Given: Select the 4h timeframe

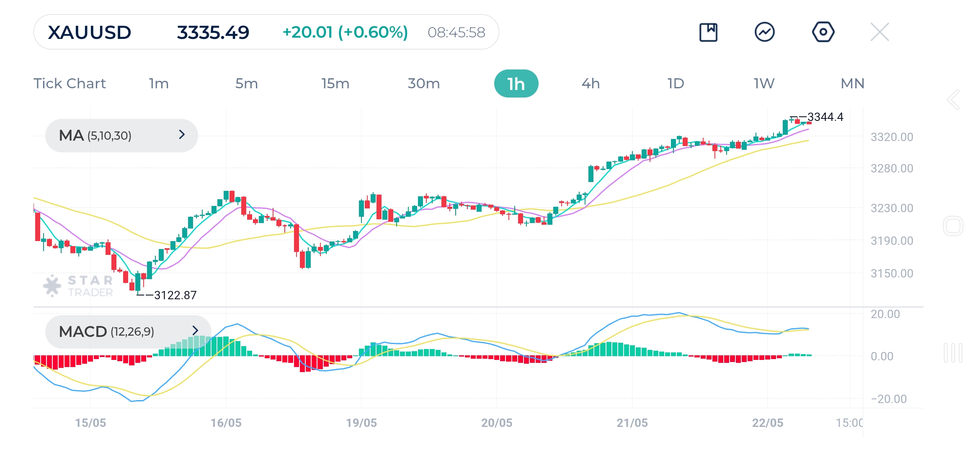Looking at the screenshot, I should point(591,84).
